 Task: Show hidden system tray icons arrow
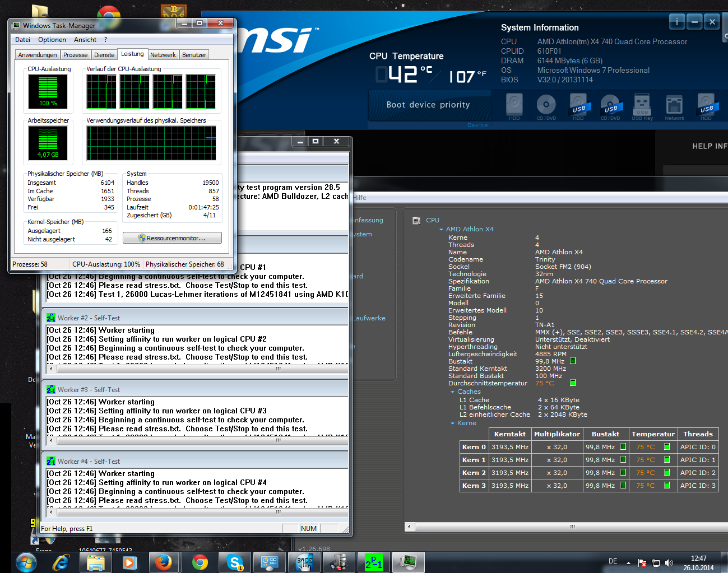pyautogui.click(x=628, y=562)
